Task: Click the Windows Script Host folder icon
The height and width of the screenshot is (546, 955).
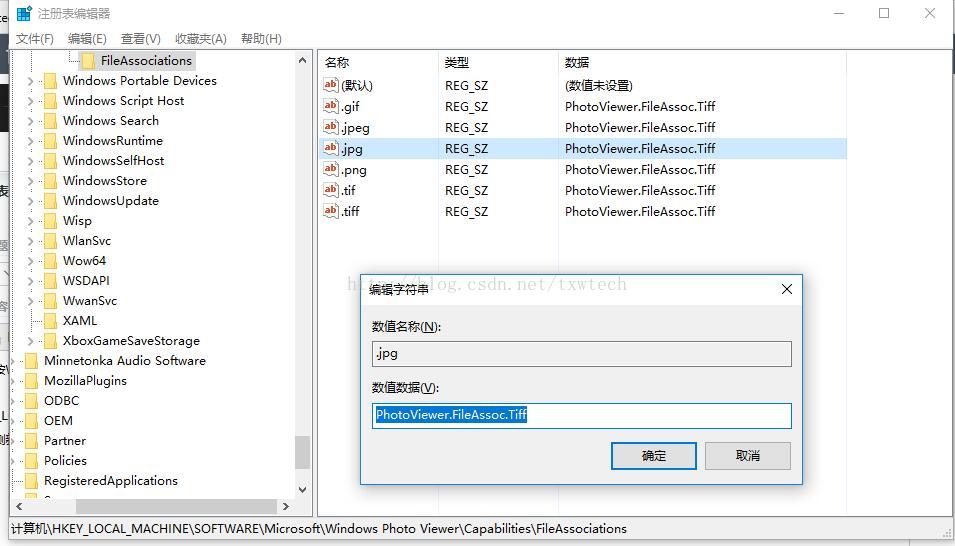Action: (x=51, y=101)
